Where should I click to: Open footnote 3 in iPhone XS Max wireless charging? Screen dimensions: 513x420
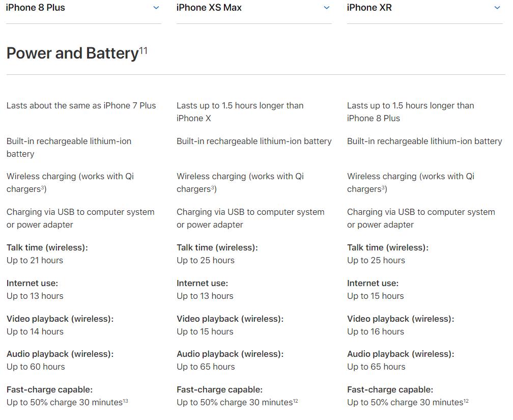point(213,187)
